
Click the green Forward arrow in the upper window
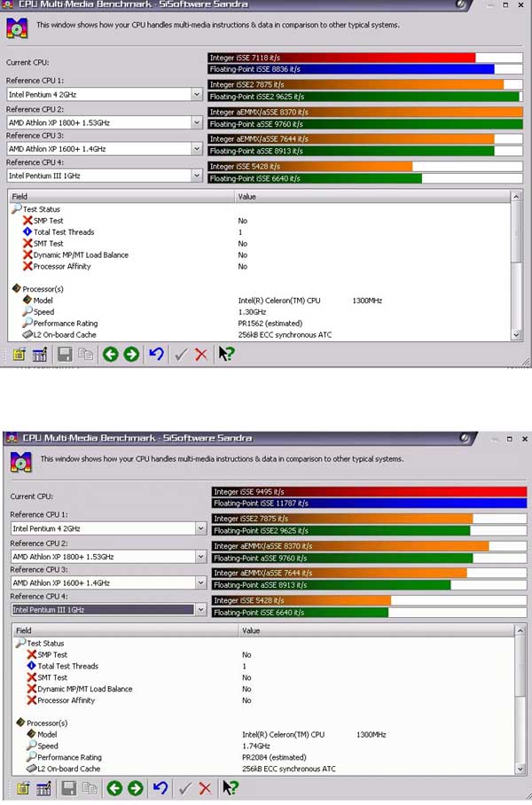click(x=131, y=355)
